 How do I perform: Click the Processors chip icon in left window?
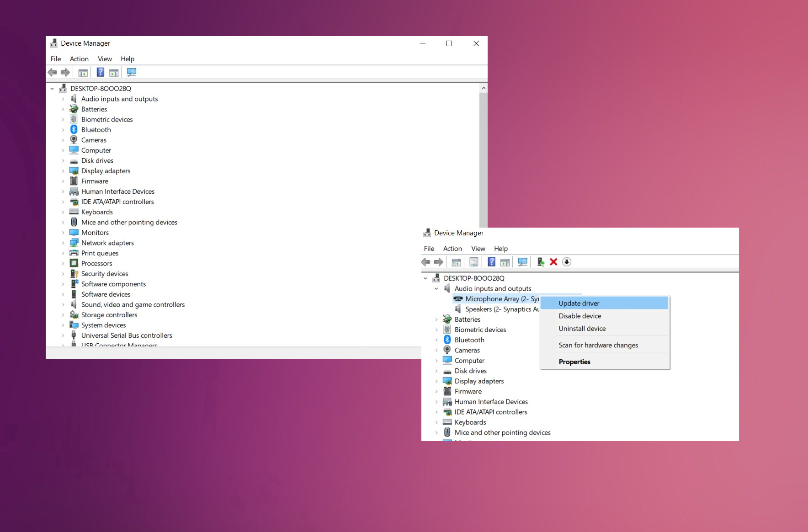(x=74, y=263)
